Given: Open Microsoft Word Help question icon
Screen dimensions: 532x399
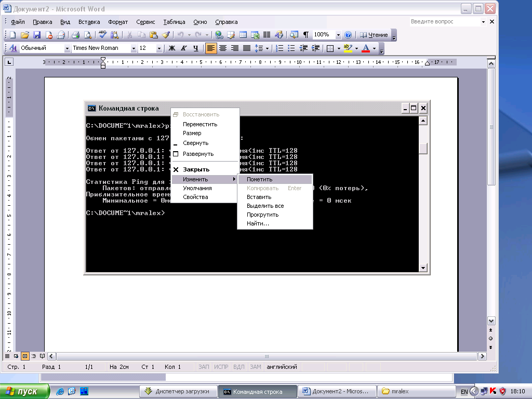Looking at the screenshot, I should point(348,35).
